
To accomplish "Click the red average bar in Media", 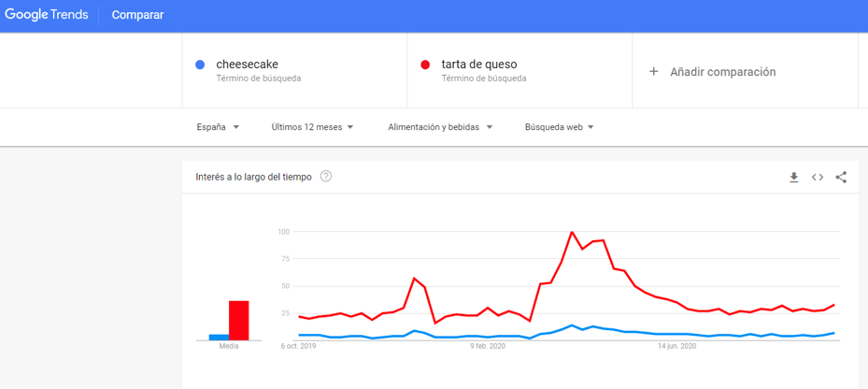I will [238, 321].
